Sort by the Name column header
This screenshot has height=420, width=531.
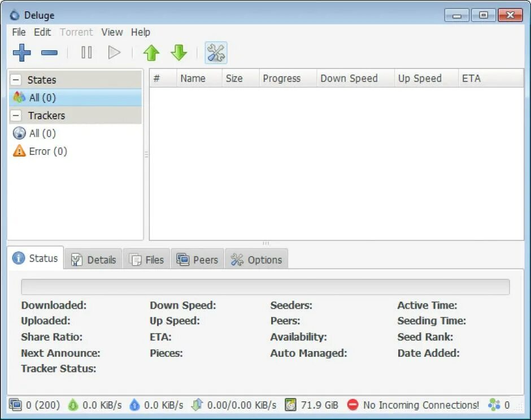click(199, 79)
